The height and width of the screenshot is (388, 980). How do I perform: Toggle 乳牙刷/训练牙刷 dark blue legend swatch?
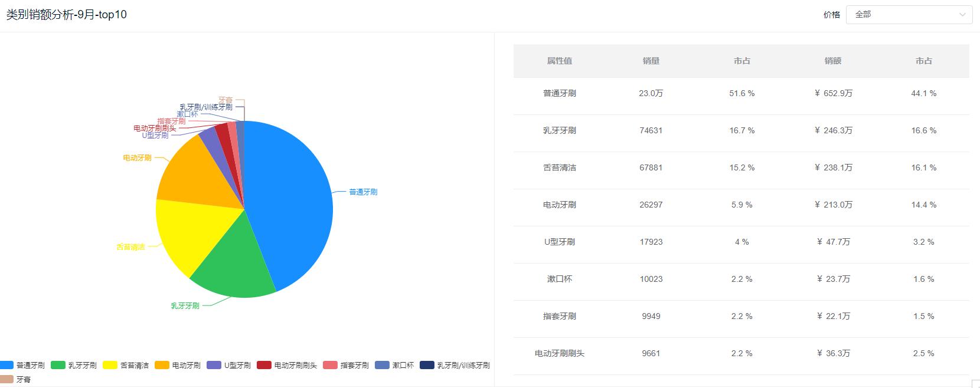point(427,365)
